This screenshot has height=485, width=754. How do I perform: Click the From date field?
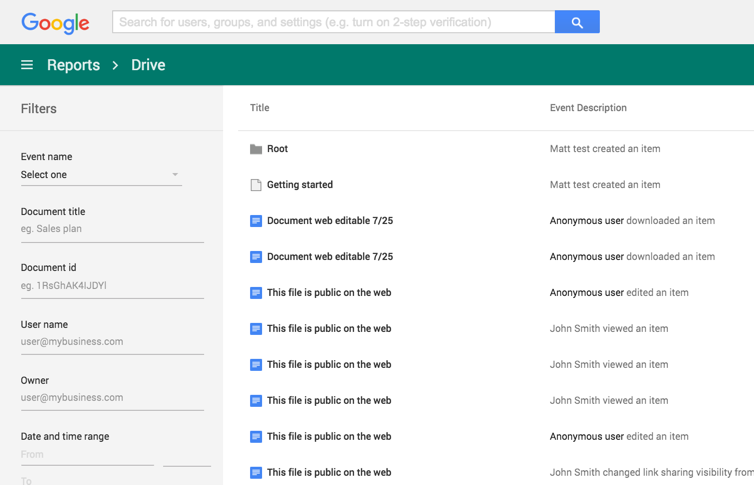coord(87,454)
